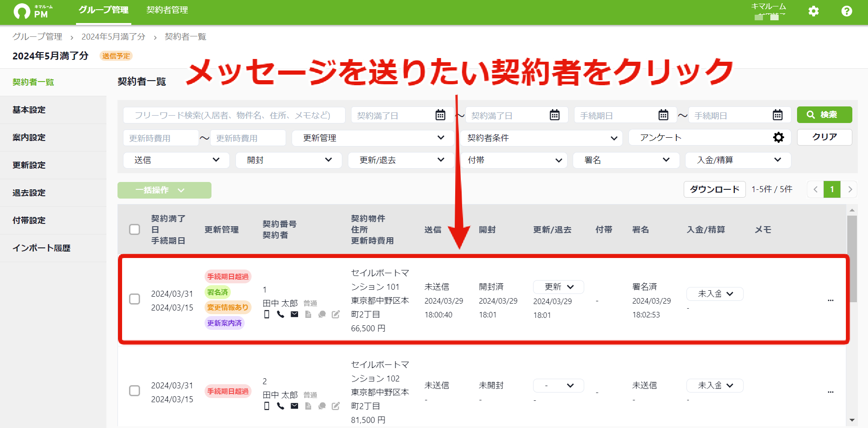Click the phone icon in first contract row
Viewport: 868px width, 428px height.
[x=281, y=314]
